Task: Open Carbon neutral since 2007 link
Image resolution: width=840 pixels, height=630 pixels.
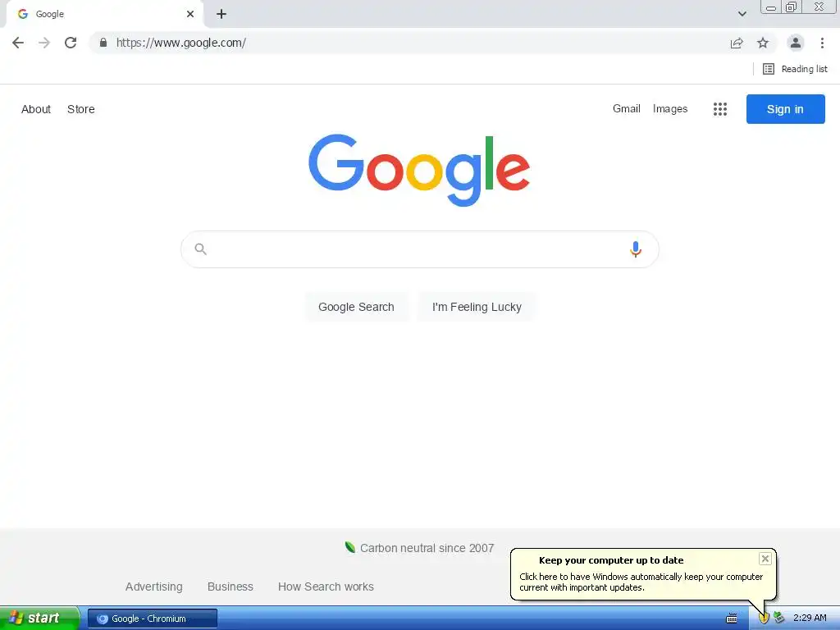Action: point(419,548)
